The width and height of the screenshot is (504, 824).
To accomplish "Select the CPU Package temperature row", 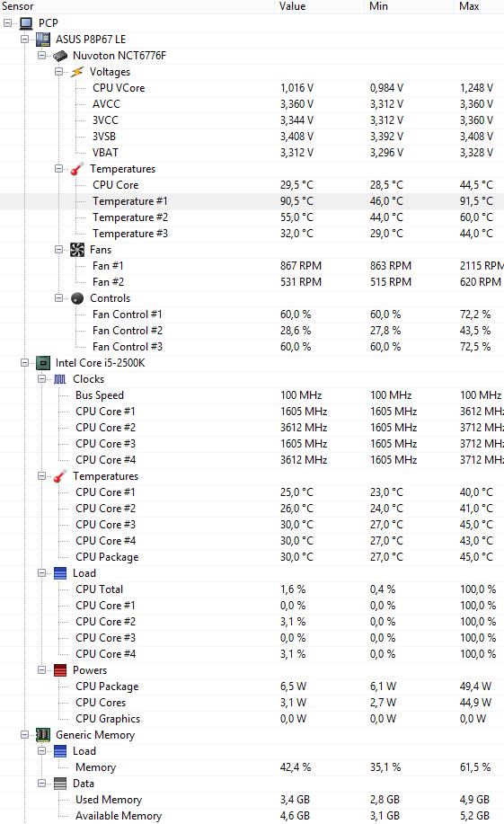I will click(252, 557).
